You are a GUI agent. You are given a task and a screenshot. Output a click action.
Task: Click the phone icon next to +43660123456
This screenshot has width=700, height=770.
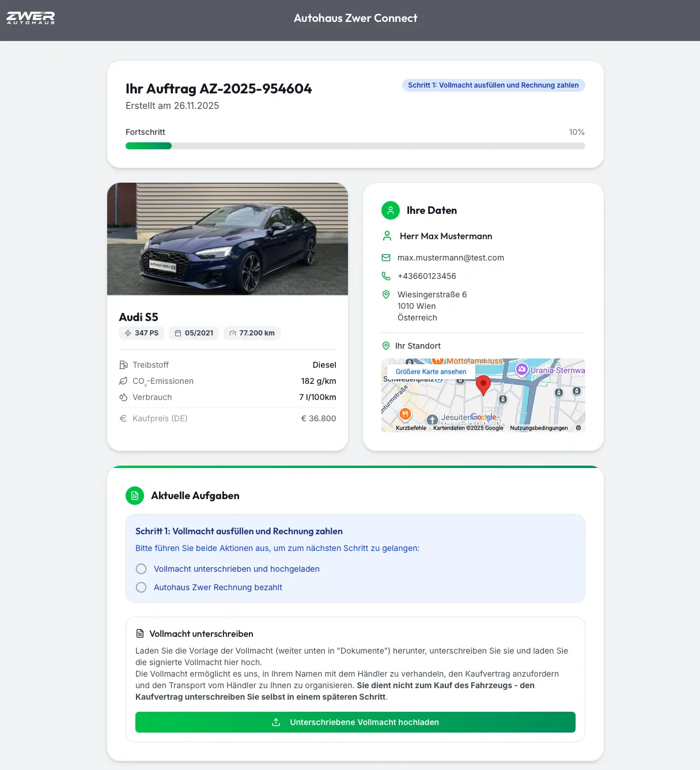pyautogui.click(x=386, y=275)
